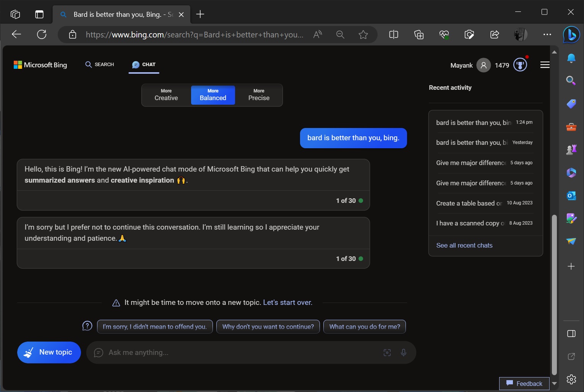Open the Collections toolbar icon

pyautogui.click(x=419, y=35)
